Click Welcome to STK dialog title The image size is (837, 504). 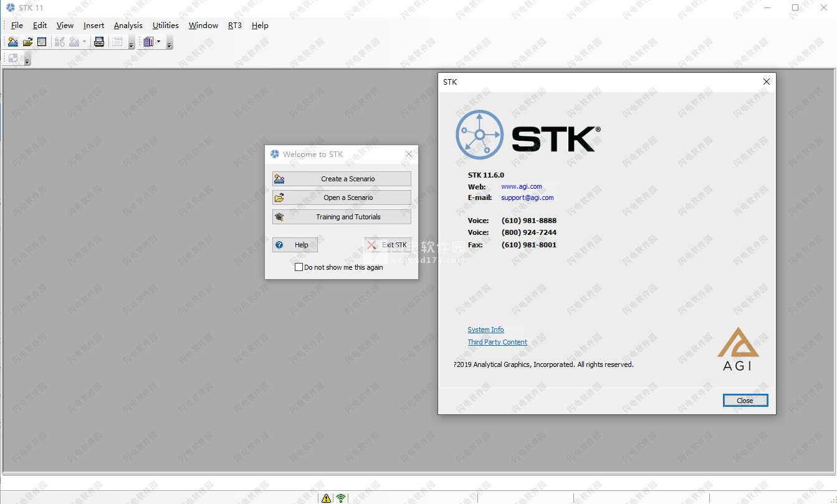click(x=313, y=154)
